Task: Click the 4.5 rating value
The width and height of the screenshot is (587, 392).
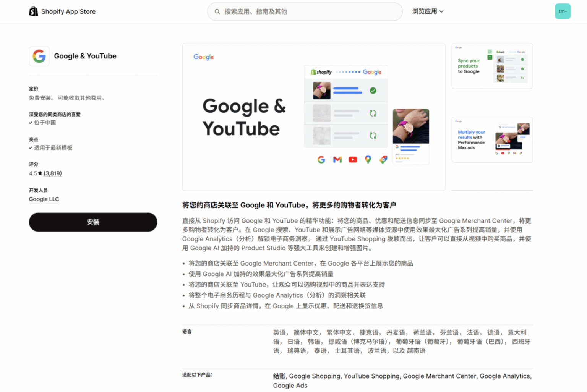Action: tap(33, 173)
